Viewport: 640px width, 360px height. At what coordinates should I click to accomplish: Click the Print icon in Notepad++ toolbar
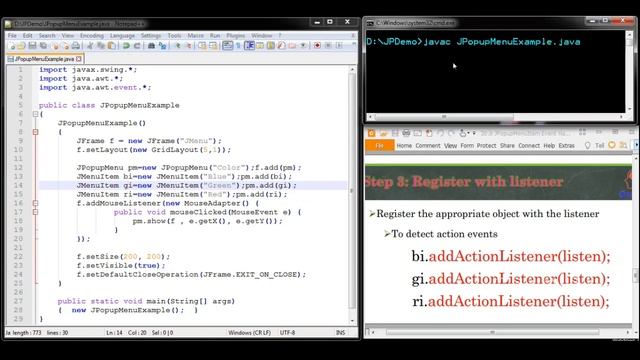(76, 46)
